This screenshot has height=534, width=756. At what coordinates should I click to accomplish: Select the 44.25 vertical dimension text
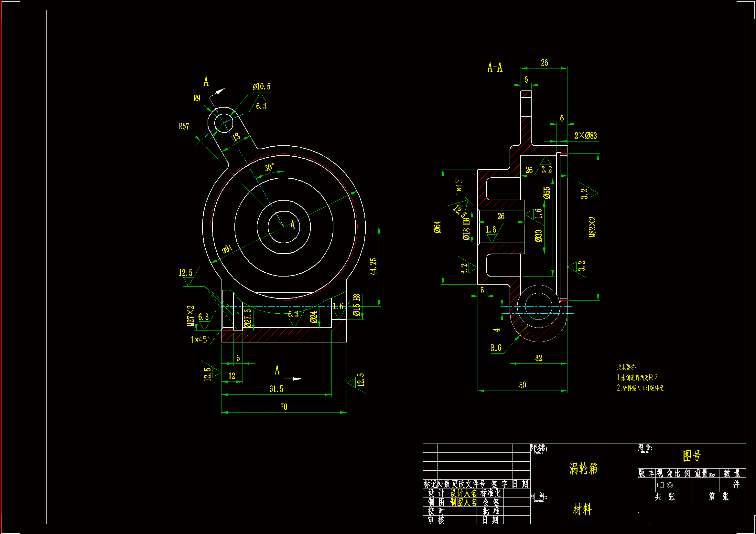pyautogui.click(x=373, y=267)
